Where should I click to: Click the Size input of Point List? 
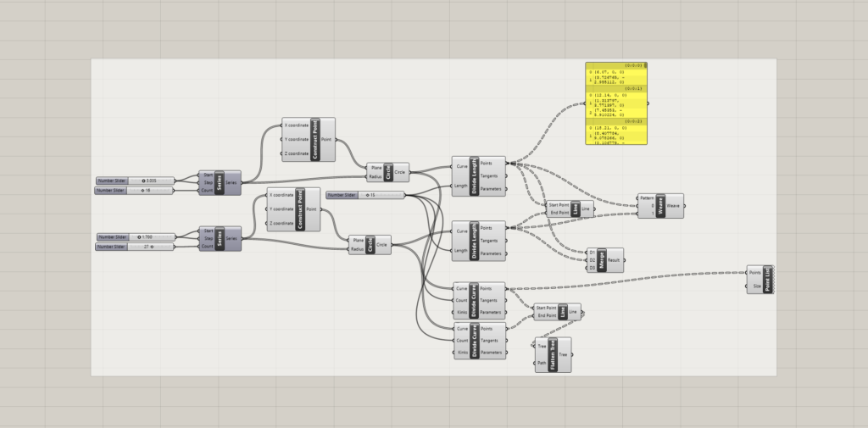(757, 286)
